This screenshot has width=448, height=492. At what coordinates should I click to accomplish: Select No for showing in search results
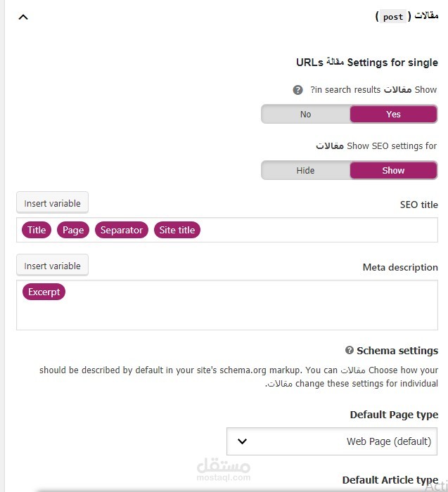coord(305,115)
